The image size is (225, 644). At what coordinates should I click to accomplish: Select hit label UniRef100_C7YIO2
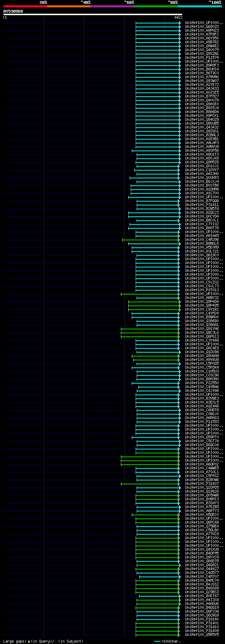click(202, 224)
